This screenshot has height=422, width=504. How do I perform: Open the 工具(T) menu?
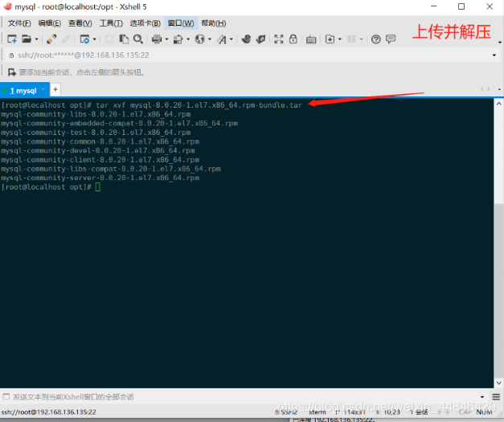tap(111, 23)
